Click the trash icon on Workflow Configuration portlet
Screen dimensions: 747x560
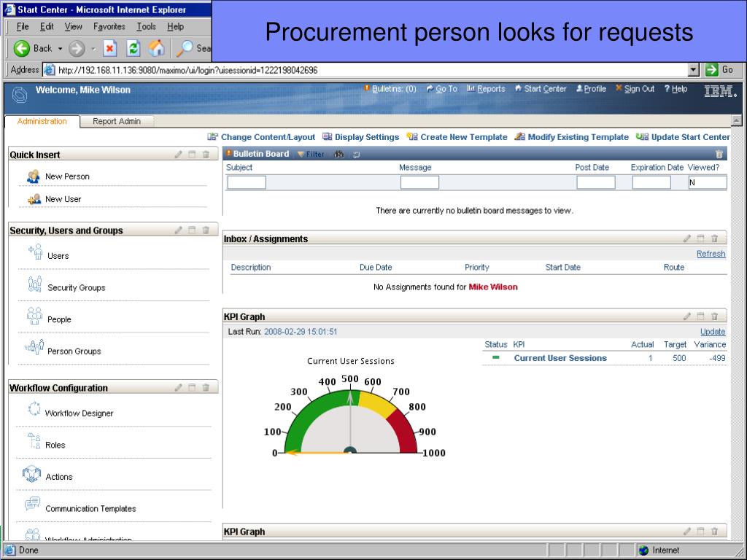(x=206, y=388)
